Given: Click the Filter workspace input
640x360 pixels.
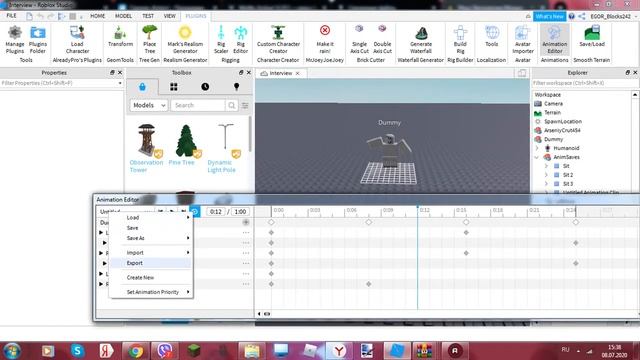Looking at the screenshot, I should tap(584, 83).
